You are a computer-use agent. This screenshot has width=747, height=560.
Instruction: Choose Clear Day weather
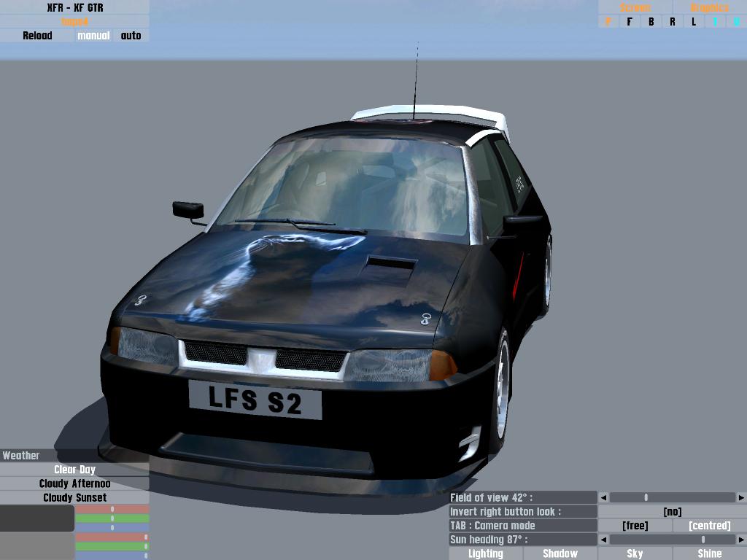point(75,470)
